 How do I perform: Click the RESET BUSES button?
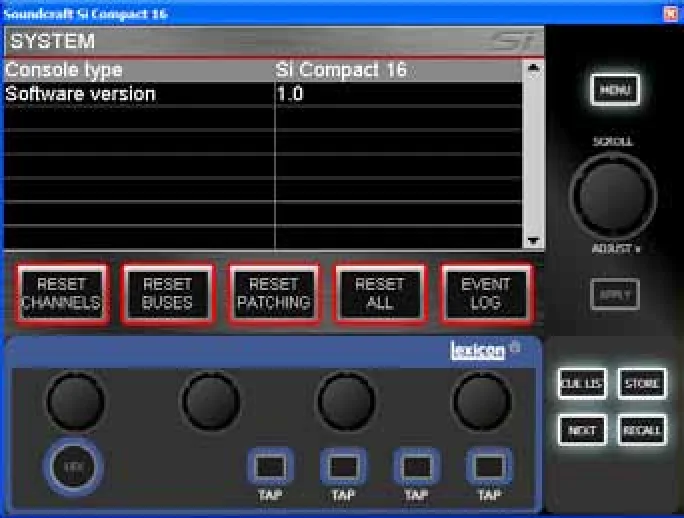point(168,294)
